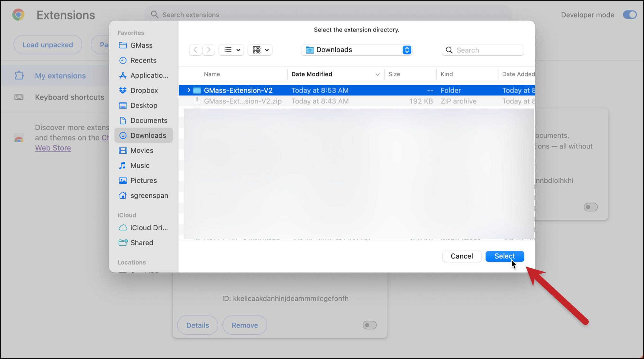Navigate back with the left chevron button
Screen dimensions: 644x359
point(195,50)
